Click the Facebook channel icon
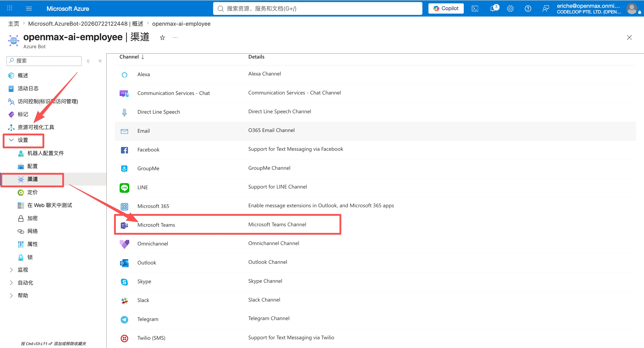Screen dimensions: 644x348 click(124, 150)
